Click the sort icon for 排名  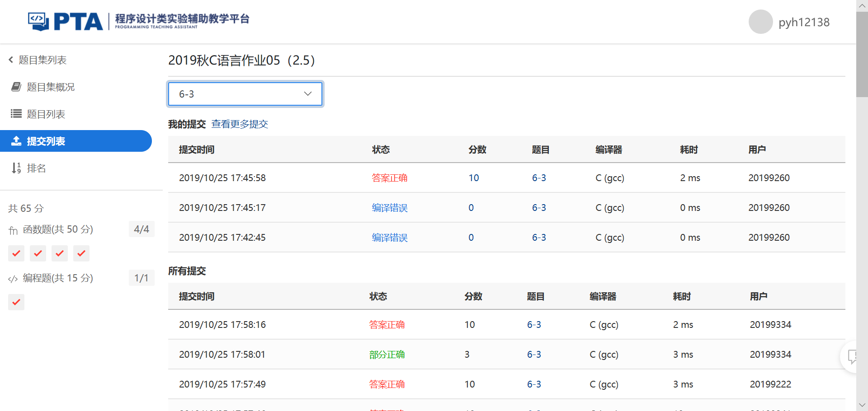pos(16,168)
